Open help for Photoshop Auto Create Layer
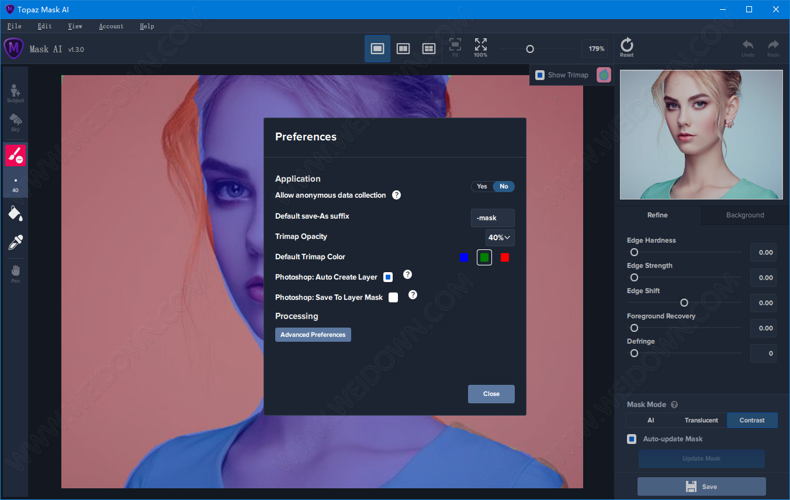This screenshot has height=500, width=790. [408, 274]
